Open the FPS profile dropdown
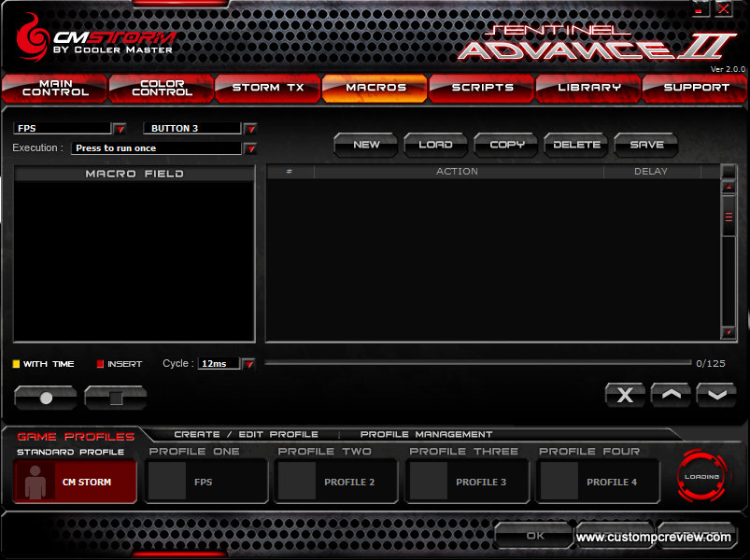Viewport: 750px width, 560px height. pyautogui.click(x=120, y=129)
